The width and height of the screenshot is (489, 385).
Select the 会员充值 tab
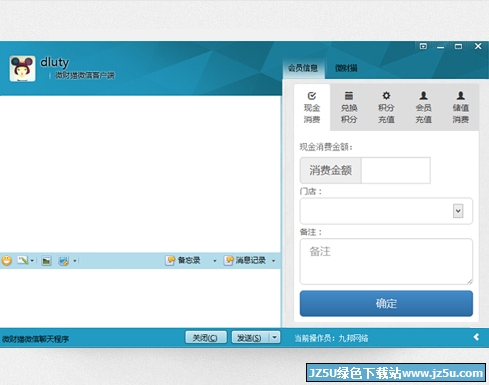point(424,107)
